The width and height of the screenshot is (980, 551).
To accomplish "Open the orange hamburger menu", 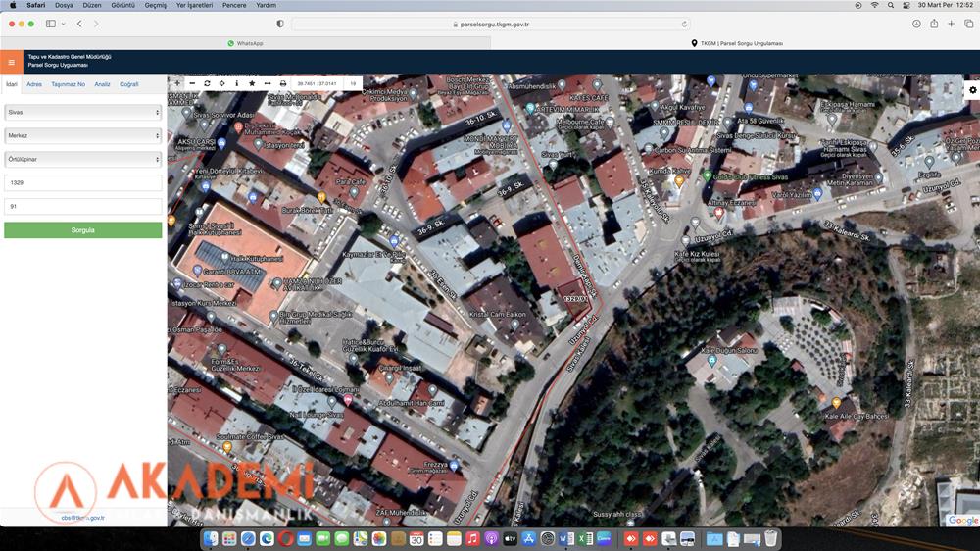I will (x=12, y=62).
